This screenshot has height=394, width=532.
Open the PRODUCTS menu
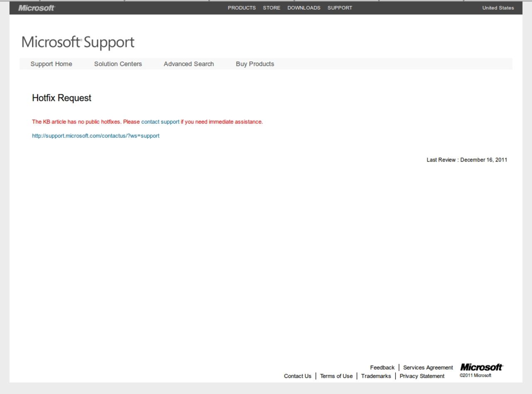tap(241, 7)
